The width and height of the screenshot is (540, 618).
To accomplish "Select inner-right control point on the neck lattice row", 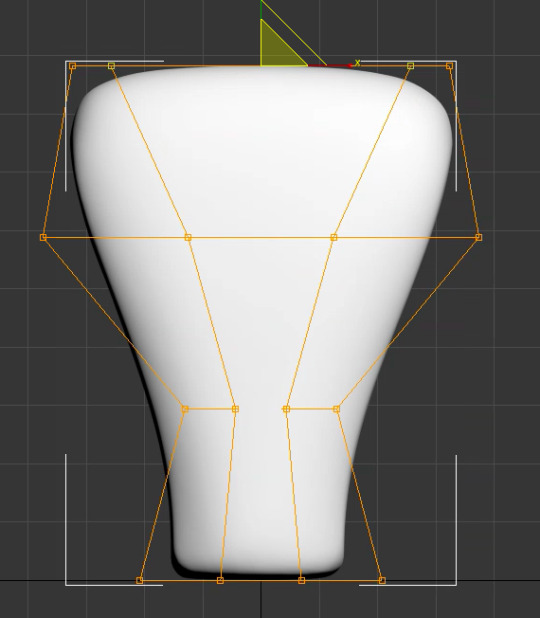I will pos(287,409).
